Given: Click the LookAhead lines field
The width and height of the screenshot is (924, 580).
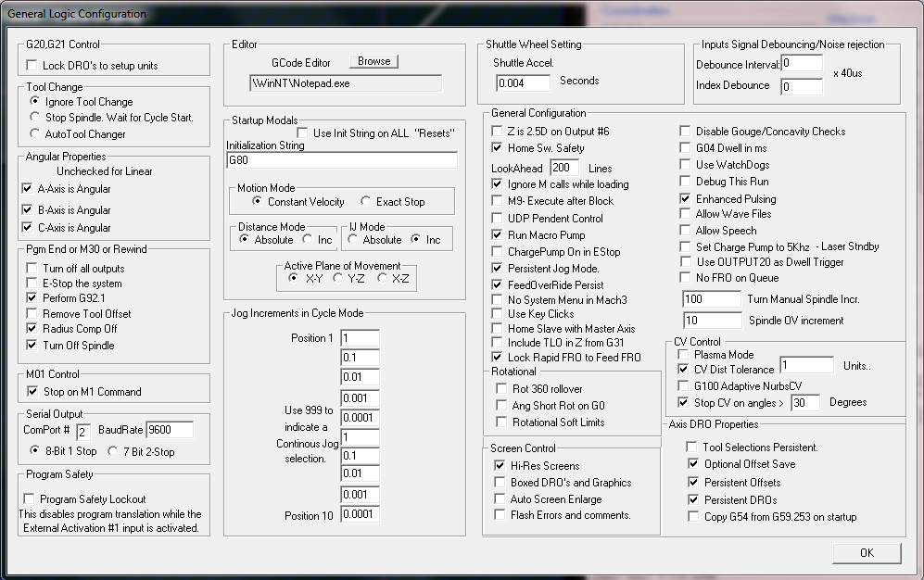Looking at the screenshot, I should [x=564, y=168].
